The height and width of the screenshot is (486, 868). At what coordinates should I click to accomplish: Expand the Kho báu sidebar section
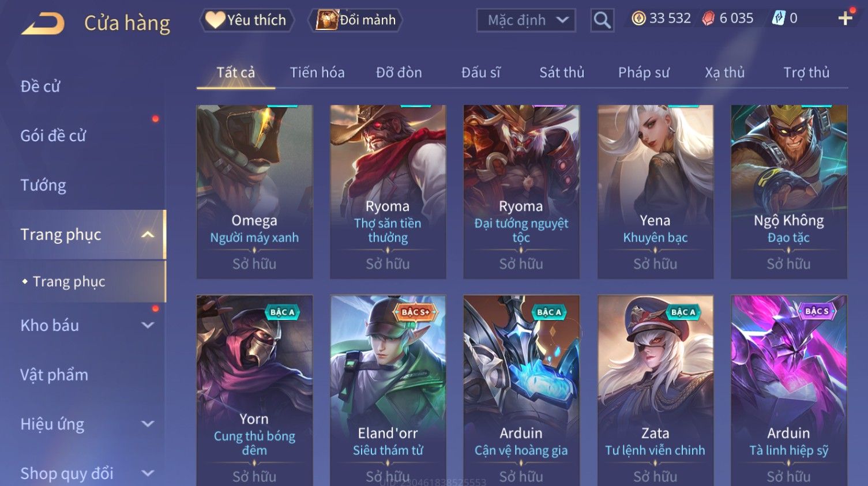148,325
